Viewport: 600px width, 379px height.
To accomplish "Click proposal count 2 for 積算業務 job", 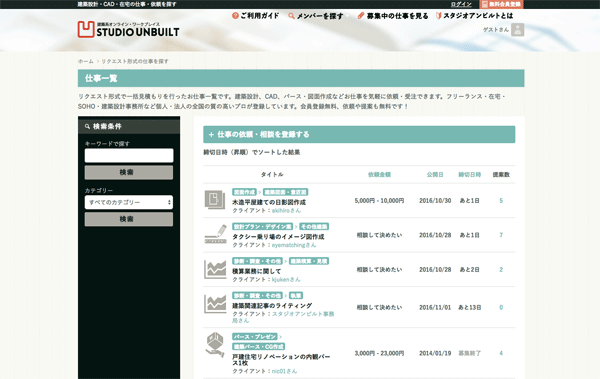I will click(501, 270).
